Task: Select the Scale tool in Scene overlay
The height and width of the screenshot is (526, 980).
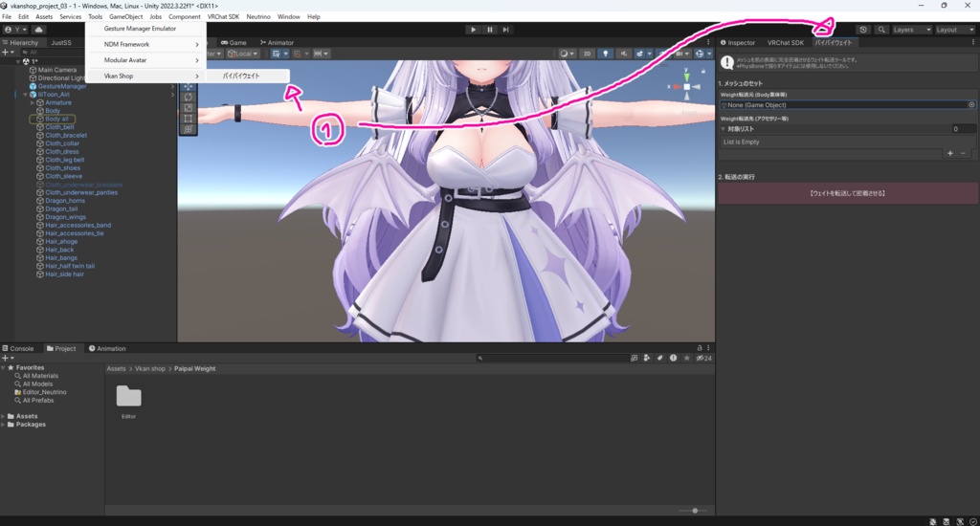Action: click(x=189, y=107)
